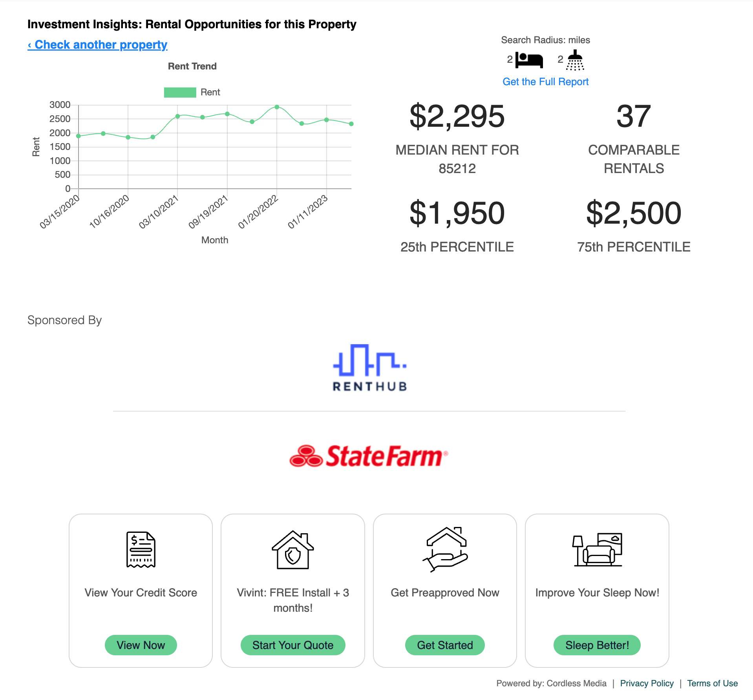This screenshot has height=700, width=753.
Task: Click Get the Full Report
Action: pos(545,82)
